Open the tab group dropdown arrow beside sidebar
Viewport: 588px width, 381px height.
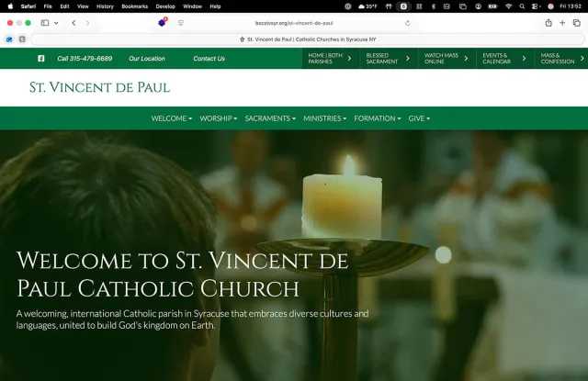tap(56, 23)
